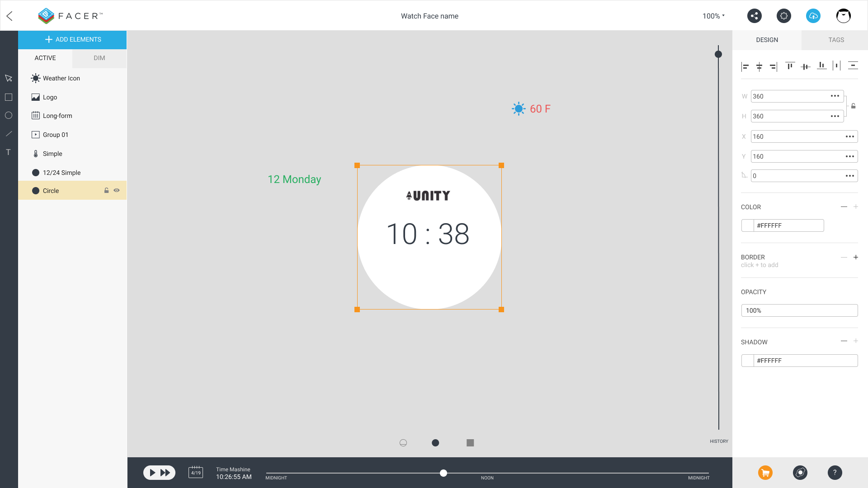868x488 pixels.
Task: Add a border by clicking plus icon
Action: (856, 256)
